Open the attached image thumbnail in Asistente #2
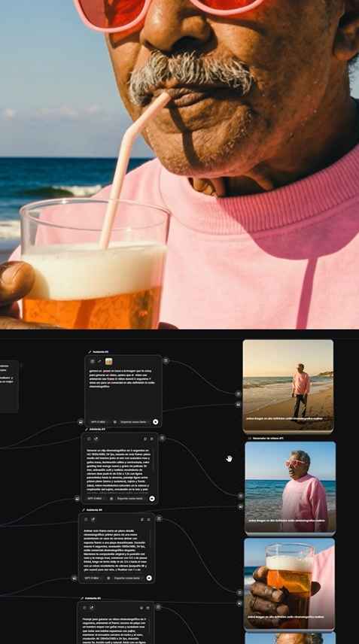The image size is (359, 644). pos(109,361)
